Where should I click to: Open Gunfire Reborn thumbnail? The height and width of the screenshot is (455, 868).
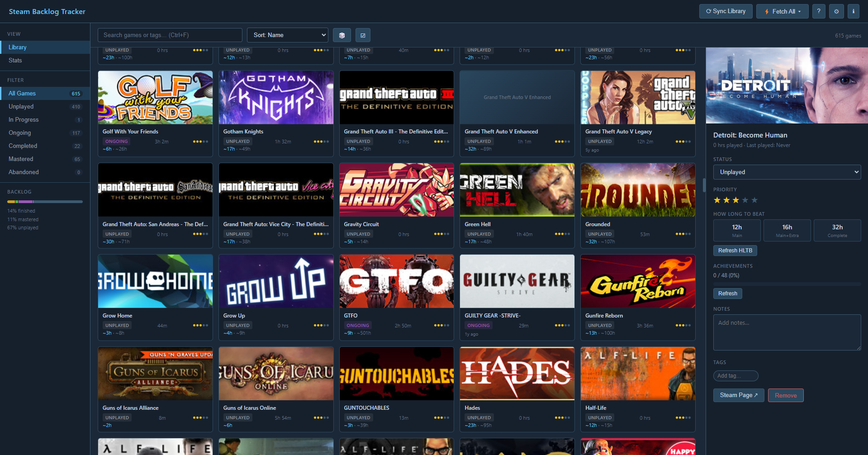[x=638, y=281]
